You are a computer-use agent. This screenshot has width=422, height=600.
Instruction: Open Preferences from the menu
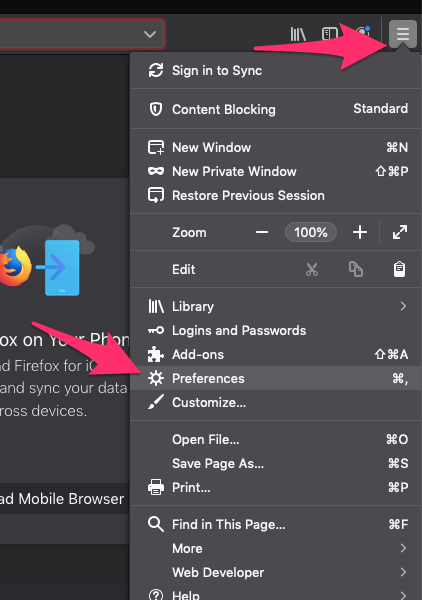coord(275,378)
